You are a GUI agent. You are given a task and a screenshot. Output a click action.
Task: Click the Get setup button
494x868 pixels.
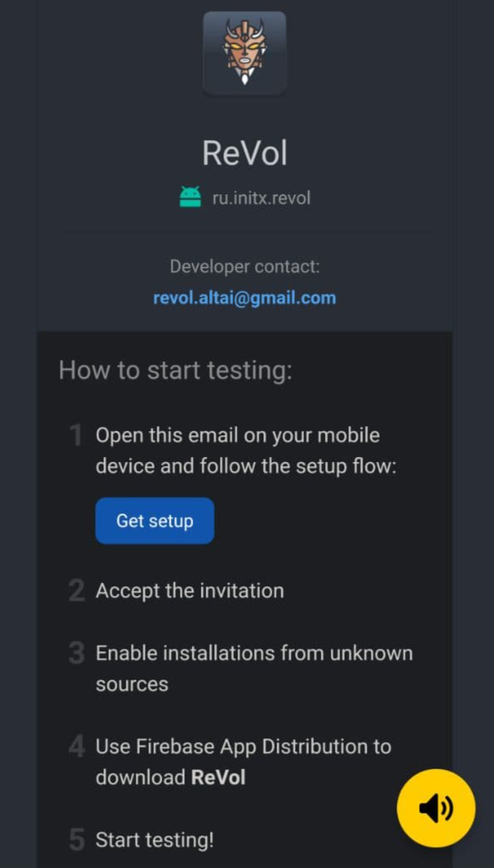[x=155, y=520]
